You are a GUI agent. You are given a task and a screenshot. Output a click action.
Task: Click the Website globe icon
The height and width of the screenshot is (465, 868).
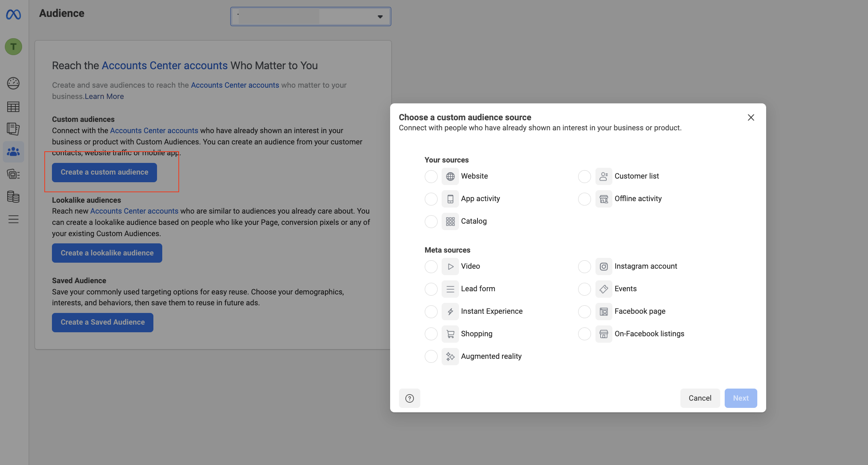[450, 176]
